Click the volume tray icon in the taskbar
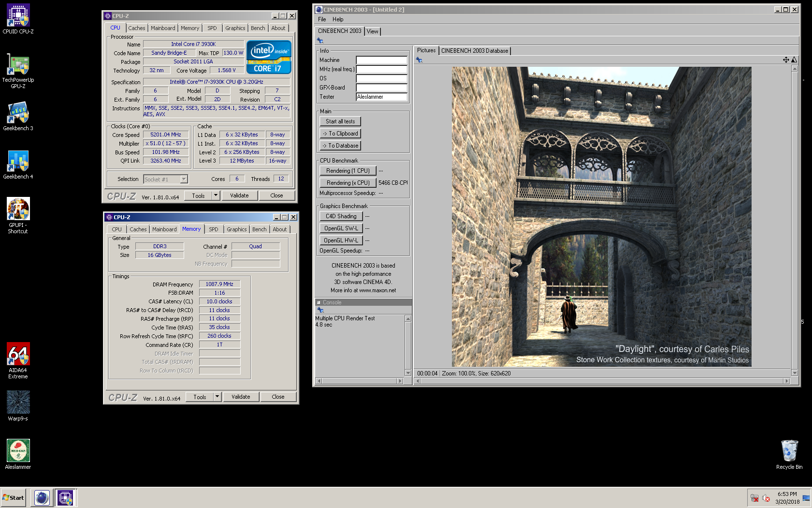This screenshot has height=508, width=812. (766, 498)
